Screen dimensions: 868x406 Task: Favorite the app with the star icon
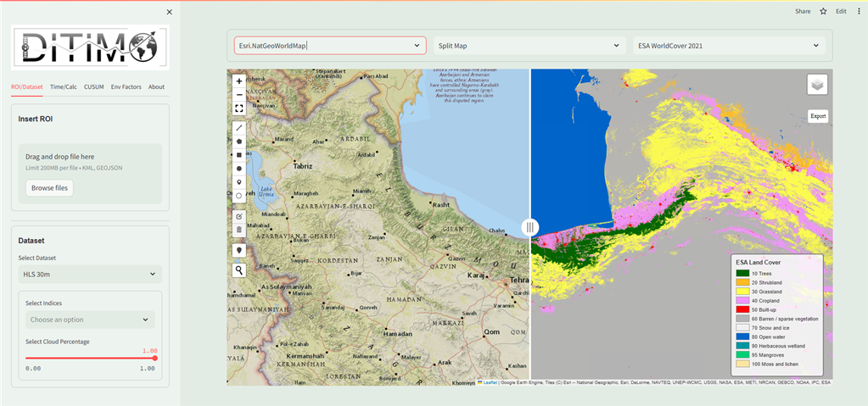(x=822, y=11)
